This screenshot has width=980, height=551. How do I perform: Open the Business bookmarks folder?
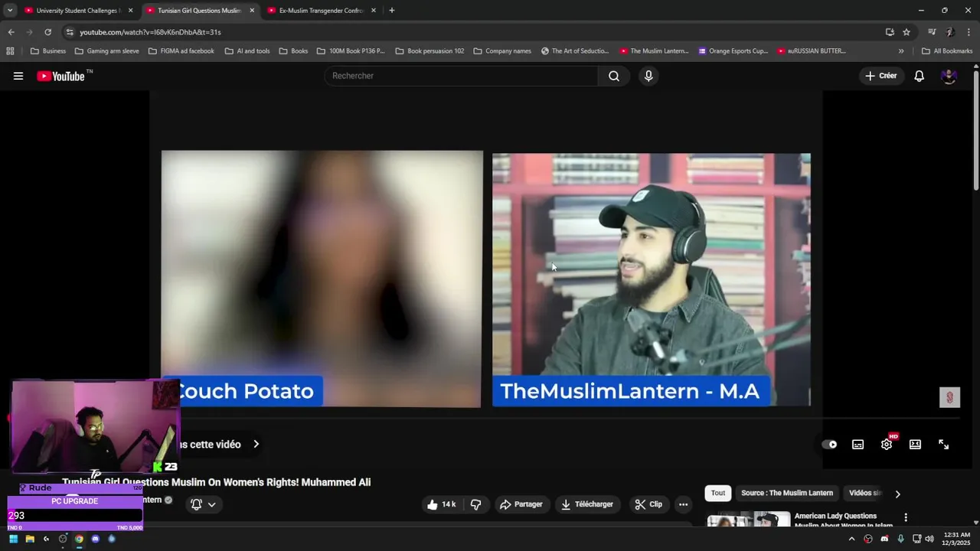[47, 51]
